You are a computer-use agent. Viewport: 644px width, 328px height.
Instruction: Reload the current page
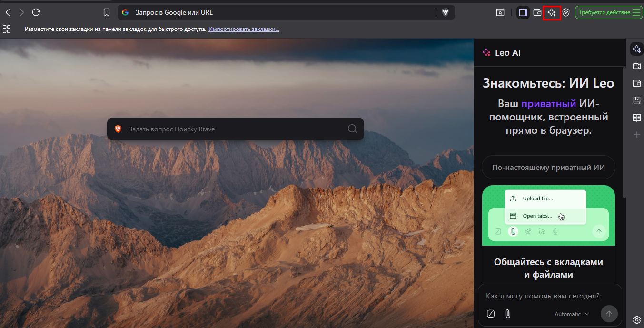click(36, 12)
